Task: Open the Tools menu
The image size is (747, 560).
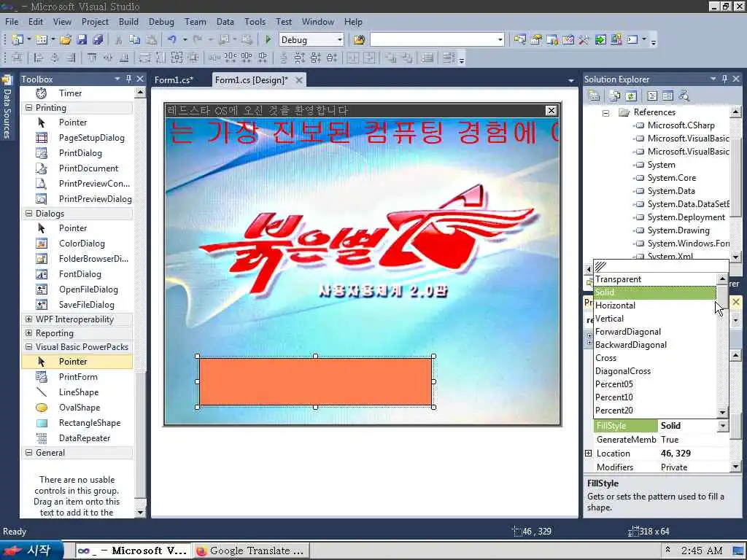Action: (x=255, y=22)
